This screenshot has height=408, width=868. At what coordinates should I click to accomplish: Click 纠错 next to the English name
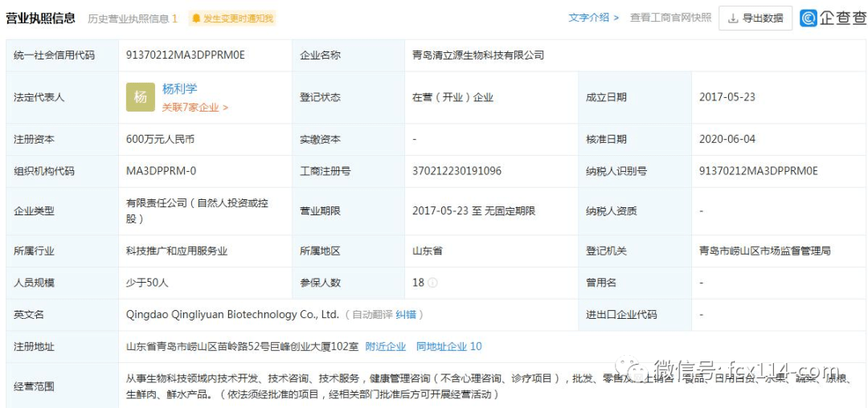click(405, 315)
